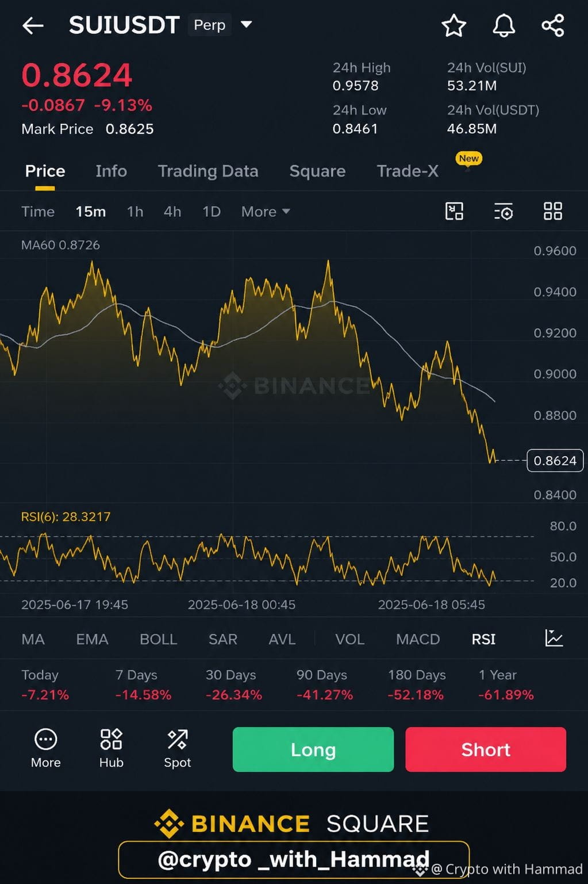Open the Trading Data tab
588x884 pixels.
208,171
